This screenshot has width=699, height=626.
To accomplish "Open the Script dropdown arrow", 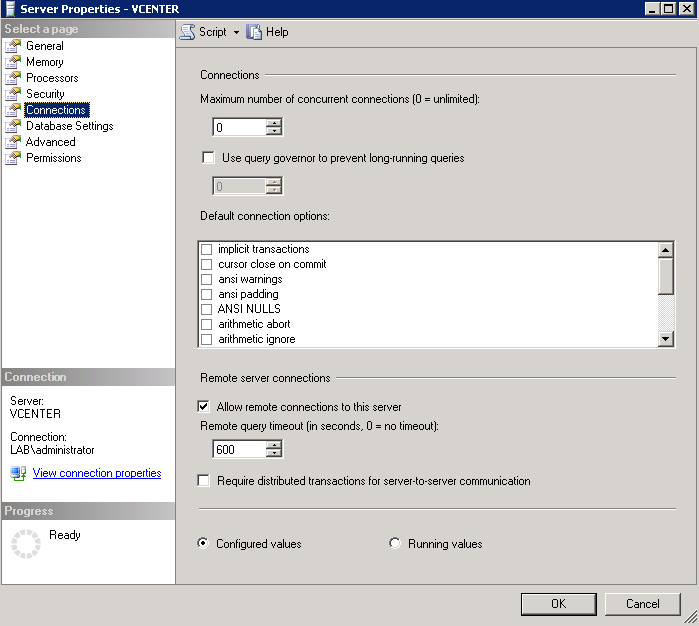I will (x=236, y=32).
